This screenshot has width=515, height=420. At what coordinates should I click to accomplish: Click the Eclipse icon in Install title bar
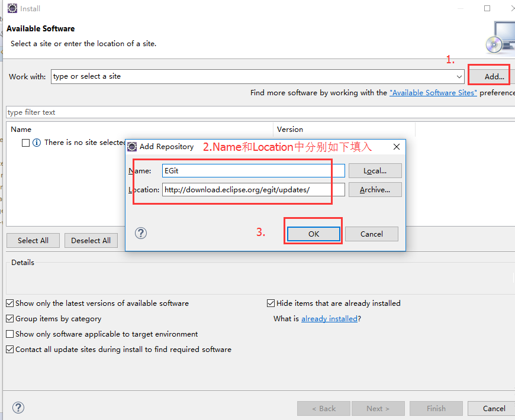click(x=12, y=8)
